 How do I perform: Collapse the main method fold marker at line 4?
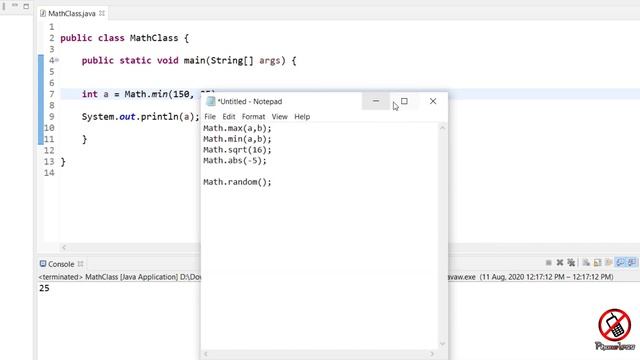(x=57, y=60)
